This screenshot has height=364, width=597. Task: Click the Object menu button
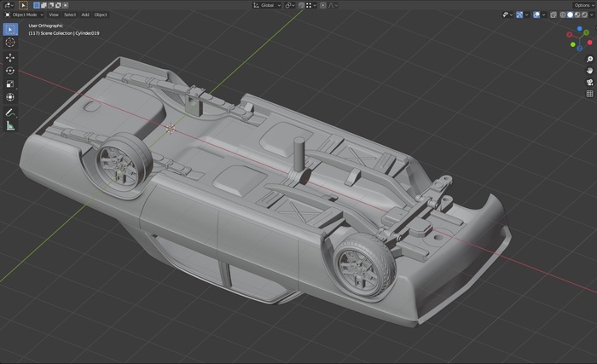click(x=101, y=14)
